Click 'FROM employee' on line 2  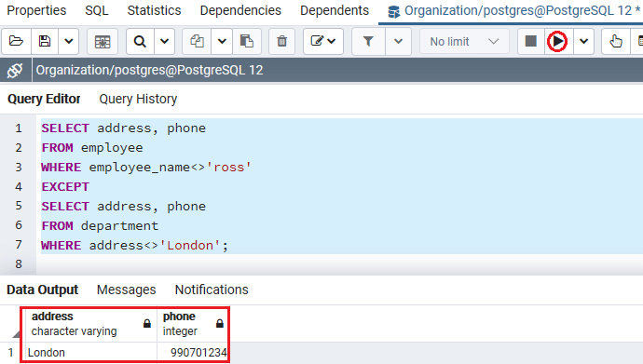pos(92,147)
